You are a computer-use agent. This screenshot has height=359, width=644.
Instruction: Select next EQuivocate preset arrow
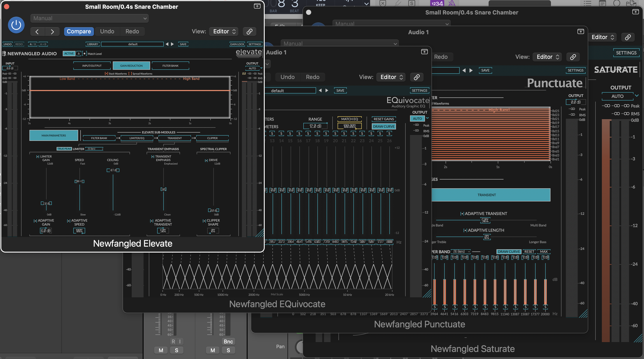click(x=327, y=90)
